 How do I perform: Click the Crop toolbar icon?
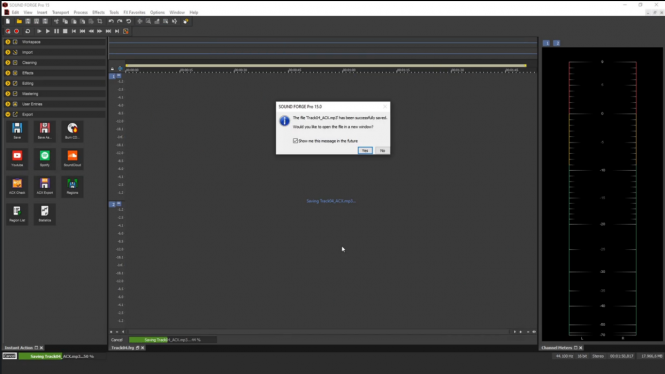[100, 21]
